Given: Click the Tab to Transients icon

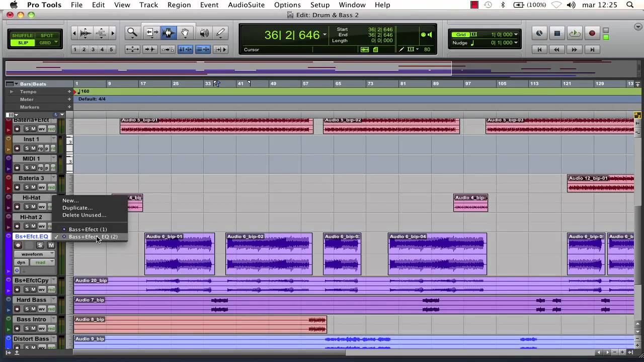Looking at the screenshot, I should pyautogui.click(x=150, y=49).
